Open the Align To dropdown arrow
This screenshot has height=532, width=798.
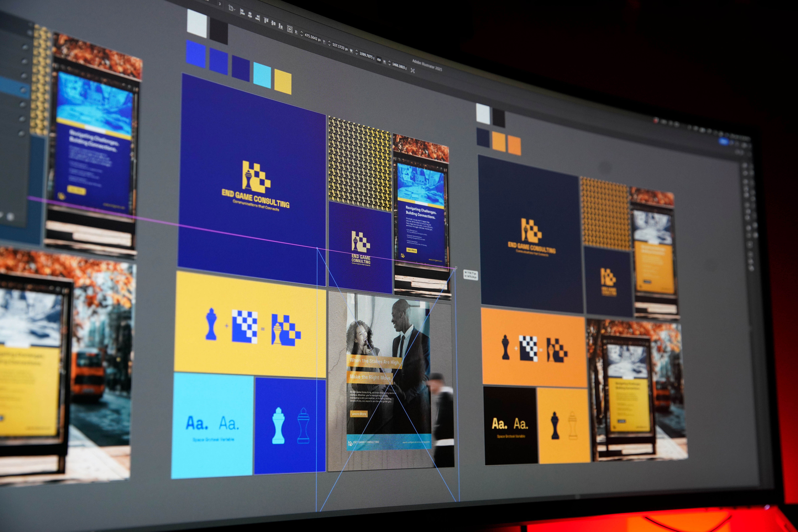click(235, 10)
